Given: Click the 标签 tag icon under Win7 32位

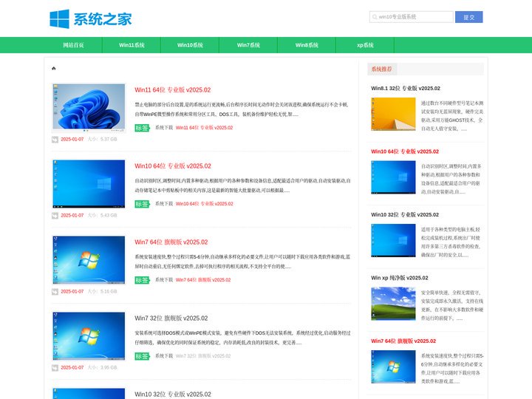Looking at the screenshot, I should [x=142, y=356].
